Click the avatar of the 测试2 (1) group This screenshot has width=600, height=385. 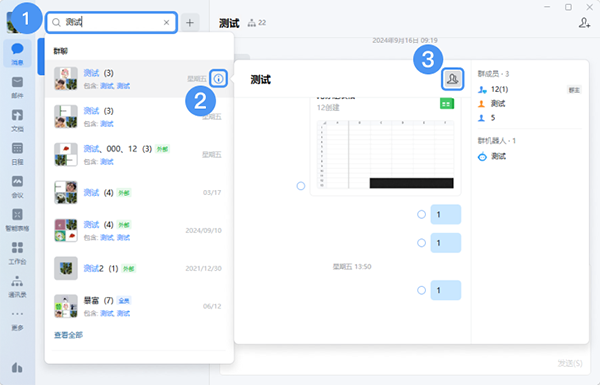[66, 268]
